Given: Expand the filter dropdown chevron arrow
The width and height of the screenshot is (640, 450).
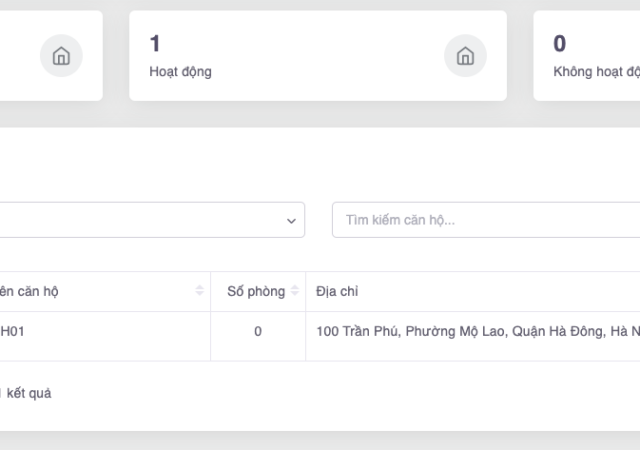Looking at the screenshot, I should [291, 220].
